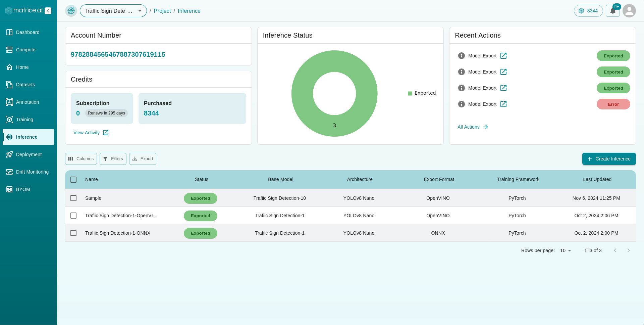Click the Export Format column header
This screenshot has width=644, height=325.
pyautogui.click(x=439, y=179)
